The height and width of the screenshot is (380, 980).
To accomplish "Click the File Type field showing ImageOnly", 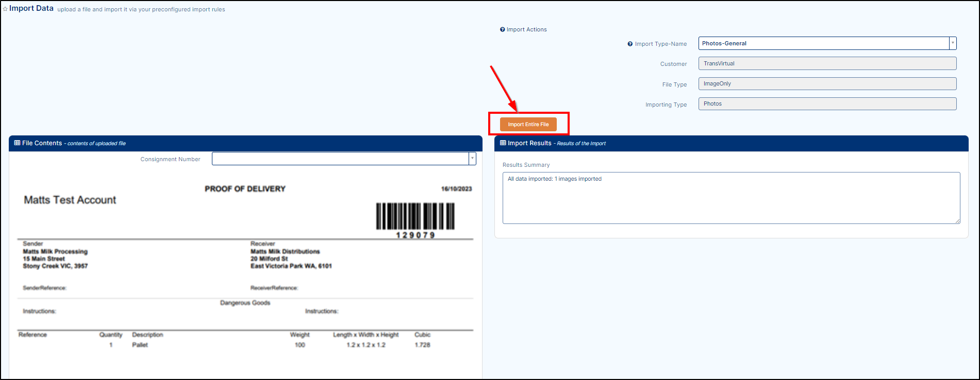I will [827, 83].
